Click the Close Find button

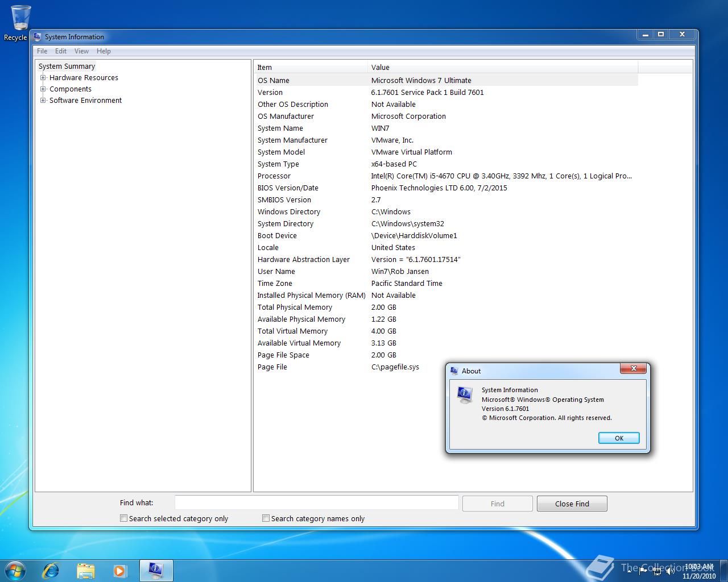pos(572,504)
